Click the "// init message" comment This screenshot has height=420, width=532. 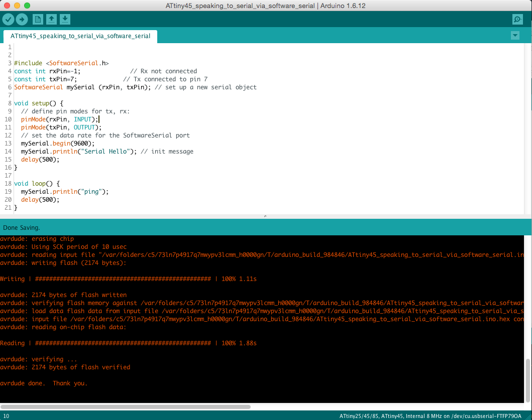[x=167, y=152]
